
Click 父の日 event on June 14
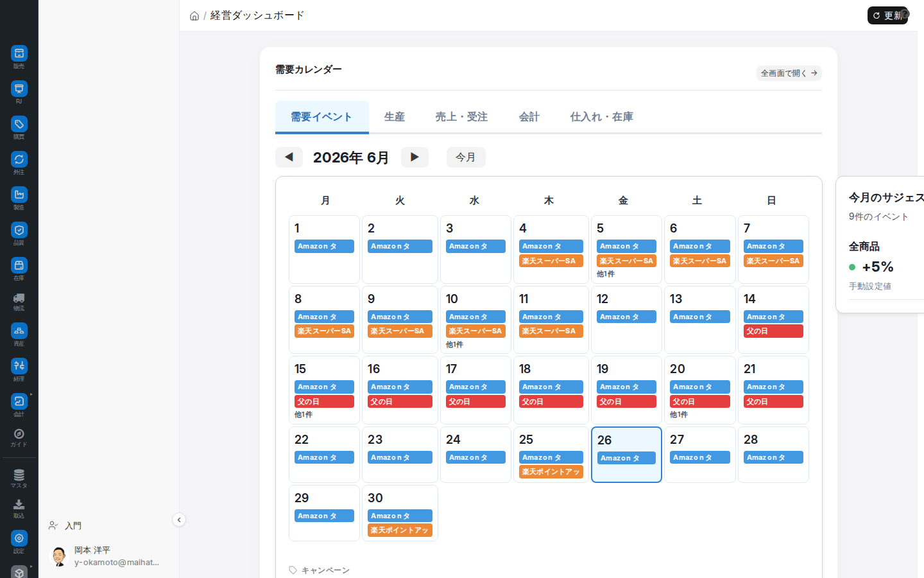[x=773, y=331]
